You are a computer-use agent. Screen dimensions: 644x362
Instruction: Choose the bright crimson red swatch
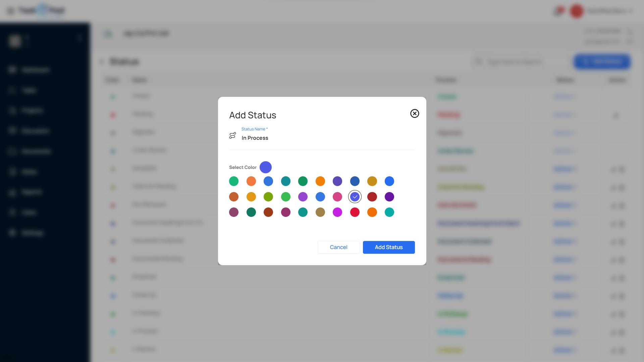355,212
